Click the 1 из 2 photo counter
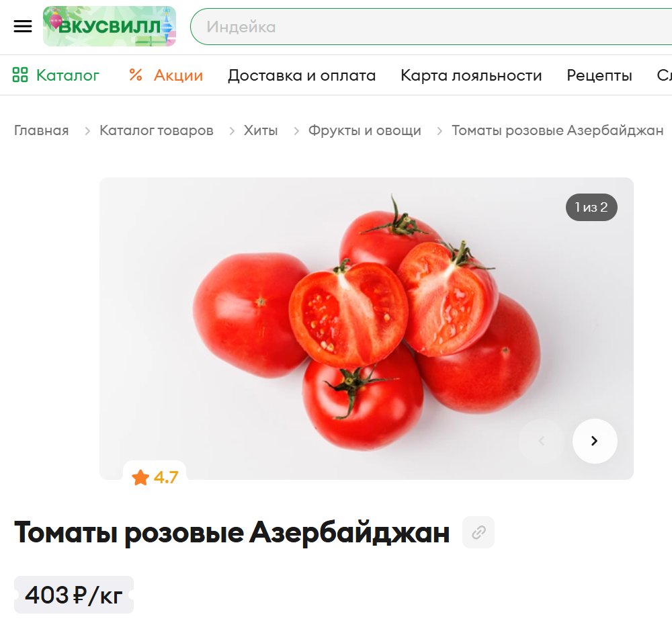 pos(591,208)
